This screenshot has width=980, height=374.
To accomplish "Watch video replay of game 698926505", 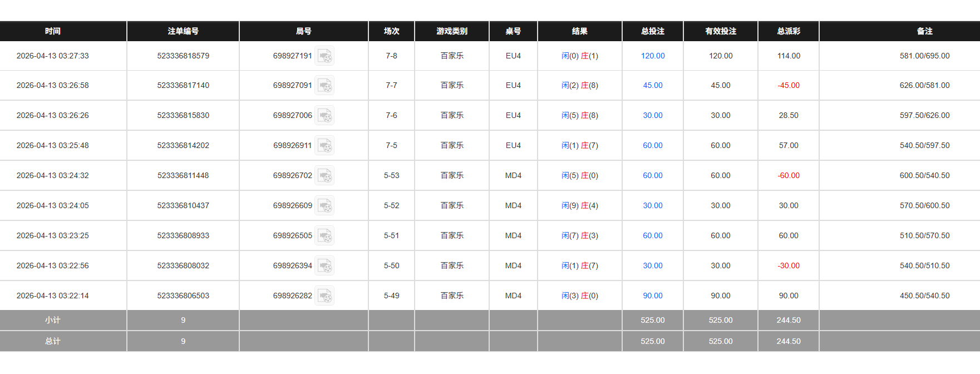I will 326,235.
